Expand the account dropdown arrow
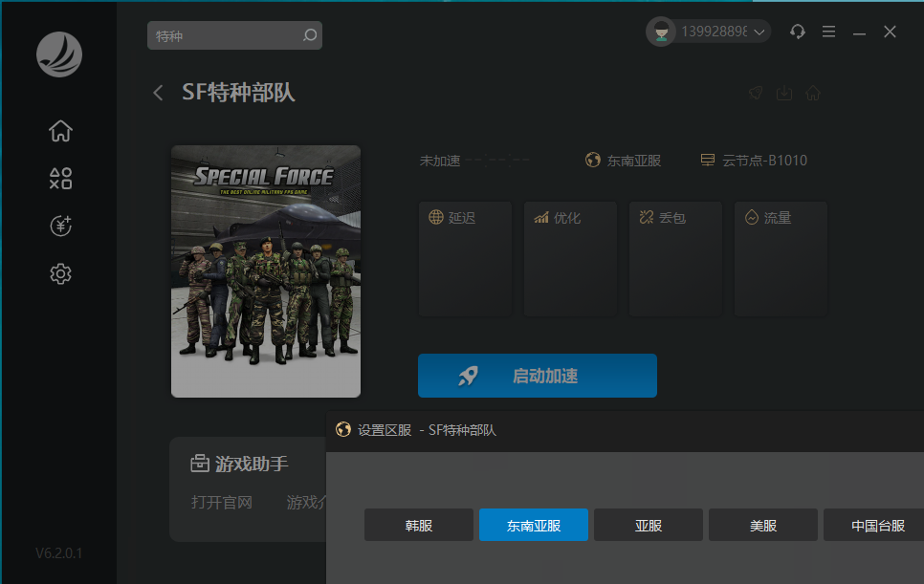Viewport: 924px width, 584px height. [x=759, y=32]
